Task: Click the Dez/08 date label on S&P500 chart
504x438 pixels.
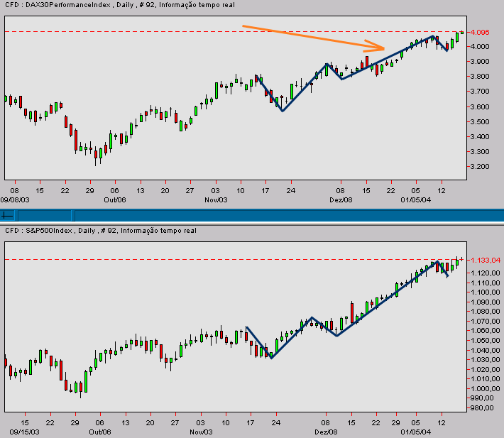Action: tap(326, 432)
